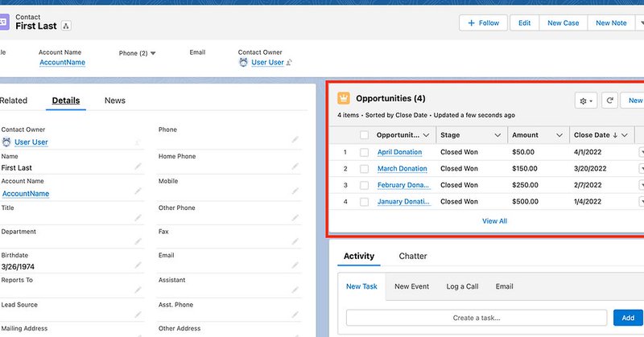Open the Chatter tab
Screen dimensions: 644x337
[x=413, y=256]
